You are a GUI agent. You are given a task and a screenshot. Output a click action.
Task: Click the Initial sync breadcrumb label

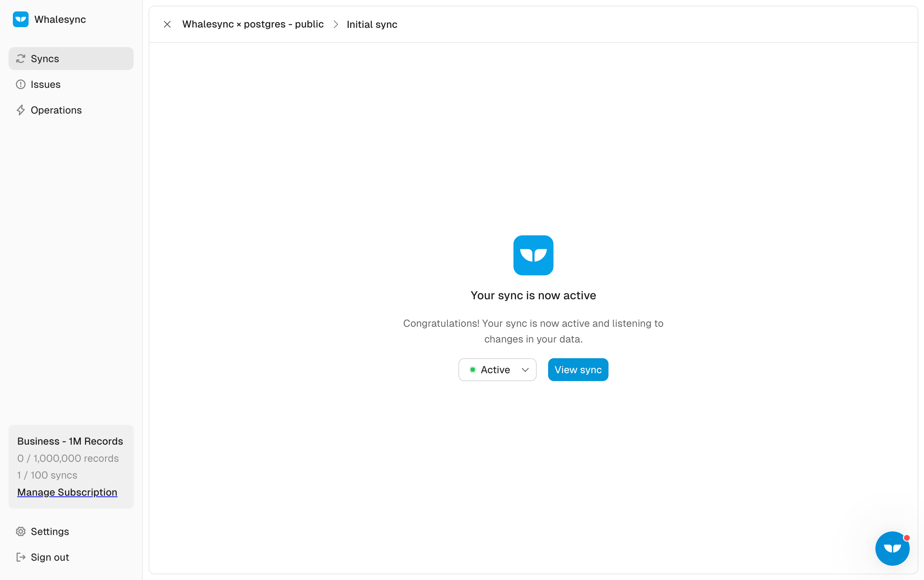(x=372, y=25)
